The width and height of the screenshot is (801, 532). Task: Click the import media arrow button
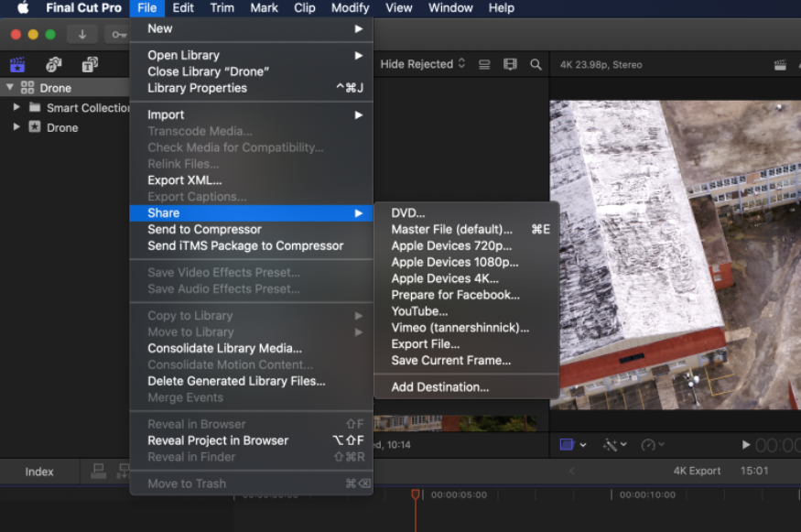coord(82,35)
